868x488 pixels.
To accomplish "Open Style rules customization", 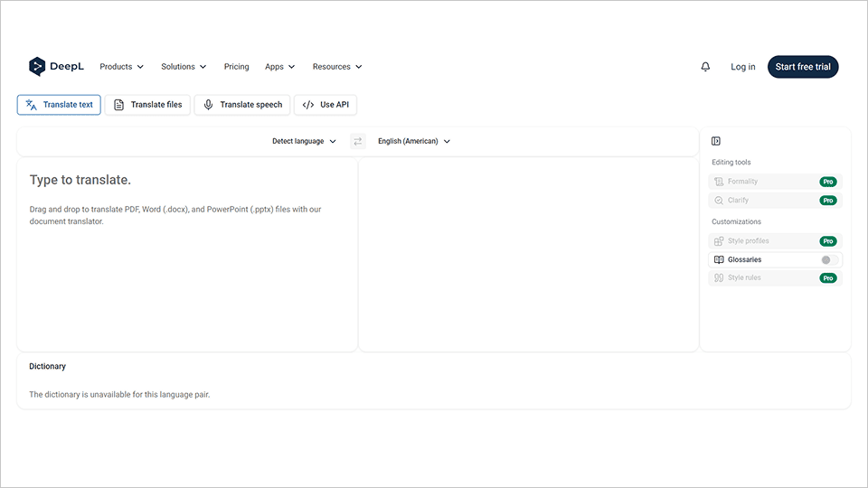I will [x=775, y=277].
